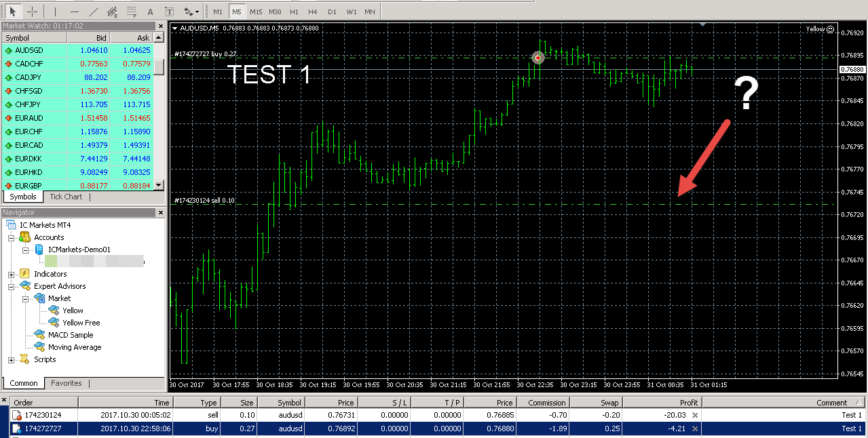Select the vertical line drawing tool
This screenshot has height=438, width=868.
coord(56,12)
